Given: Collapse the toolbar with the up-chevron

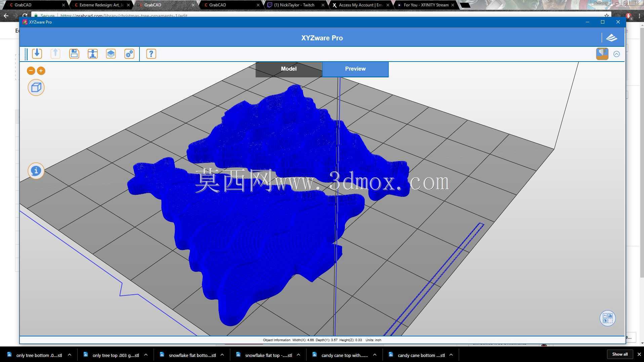Looking at the screenshot, I should point(616,54).
